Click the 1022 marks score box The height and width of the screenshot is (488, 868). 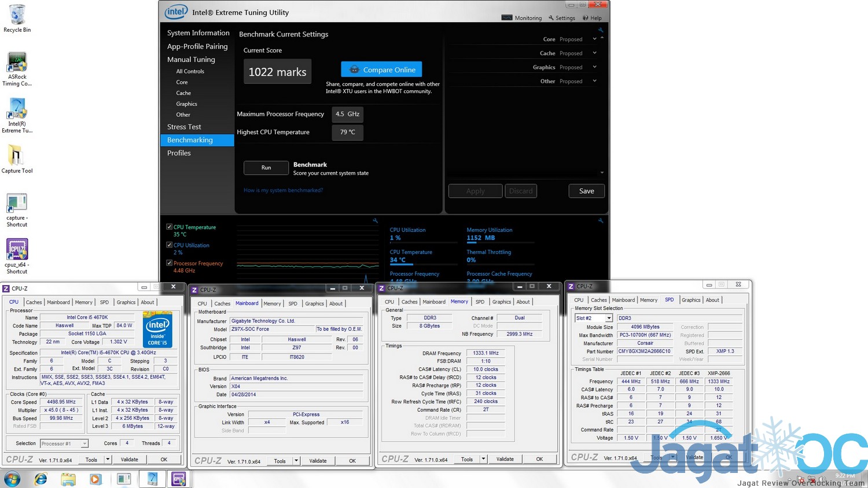tap(277, 72)
